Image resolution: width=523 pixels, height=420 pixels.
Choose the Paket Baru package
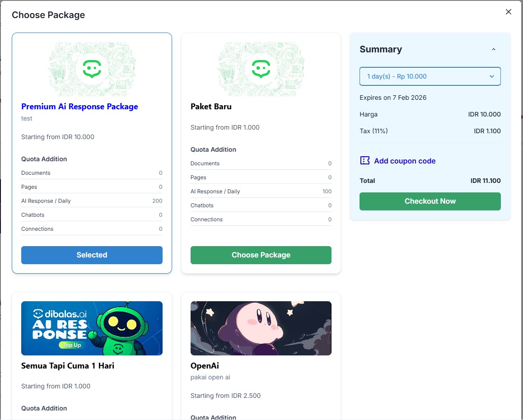coord(261,255)
